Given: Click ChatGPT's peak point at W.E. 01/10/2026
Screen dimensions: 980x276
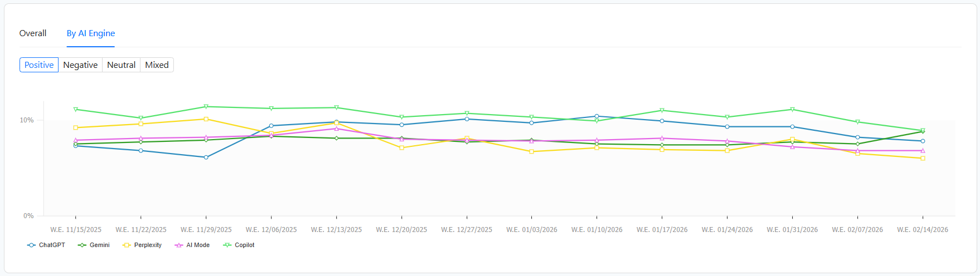Looking at the screenshot, I should (x=597, y=116).
